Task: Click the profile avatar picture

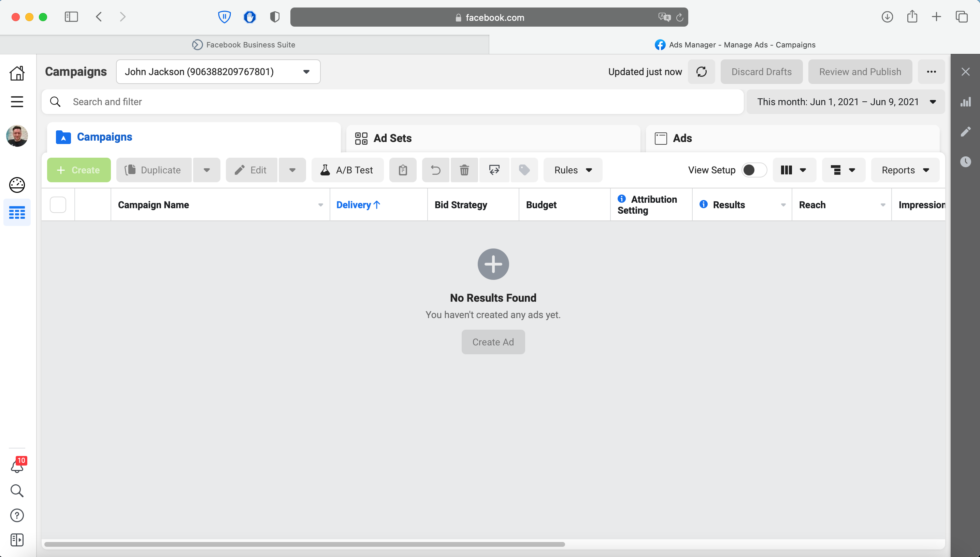Action: click(x=17, y=136)
